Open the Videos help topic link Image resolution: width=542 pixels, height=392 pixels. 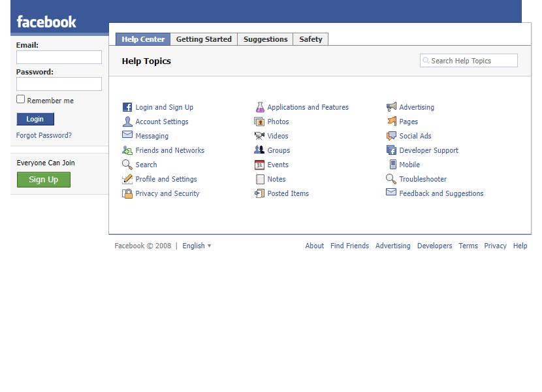[278, 136]
